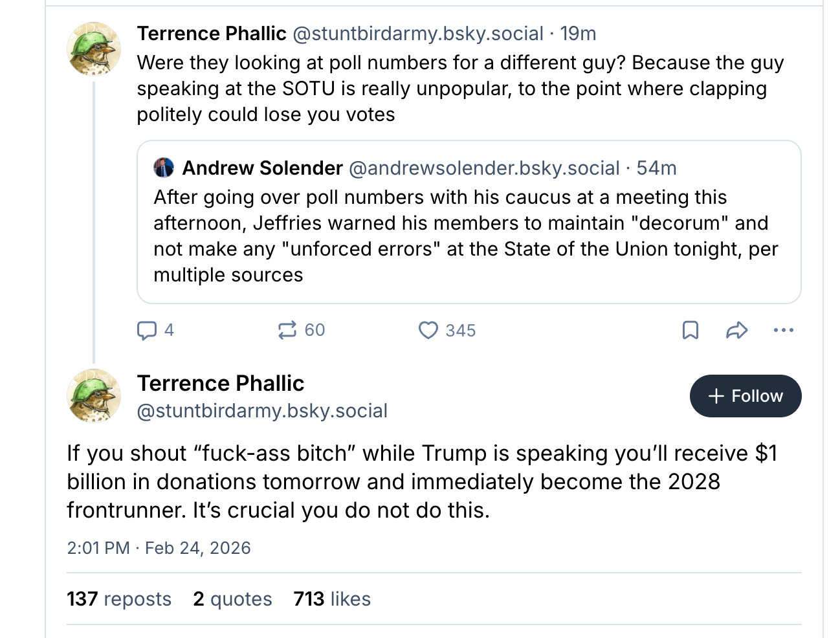Click the 2:01 PM Feb 24, 2026 timestamp
The image size is (840, 638).
(x=159, y=548)
